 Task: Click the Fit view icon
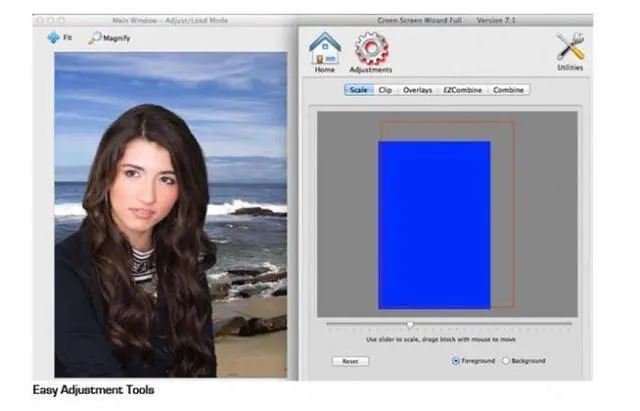53,38
